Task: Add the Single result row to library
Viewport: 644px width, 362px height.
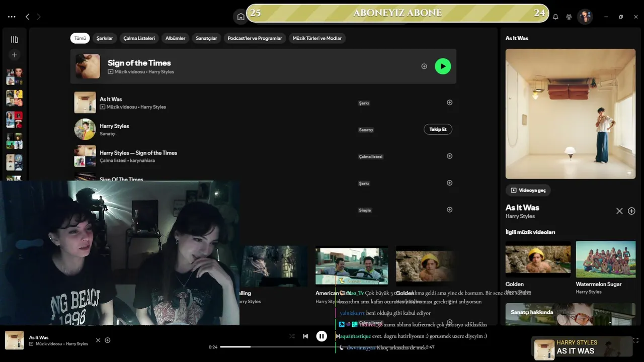Action: coord(450,210)
